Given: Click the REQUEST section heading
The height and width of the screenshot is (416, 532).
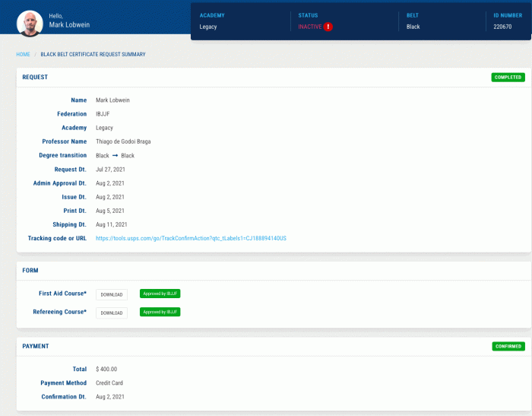Looking at the screenshot, I should tap(35, 77).
